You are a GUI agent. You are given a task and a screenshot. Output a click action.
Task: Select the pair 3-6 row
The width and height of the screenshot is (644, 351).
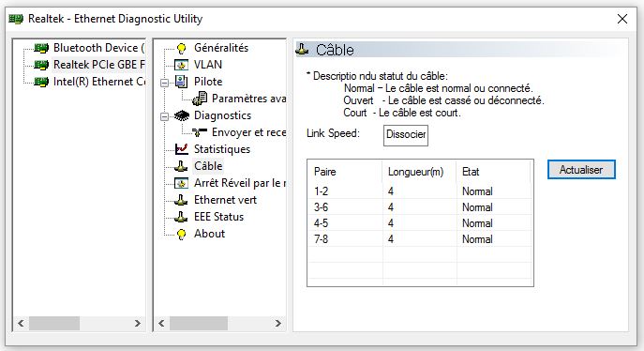point(420,207)
